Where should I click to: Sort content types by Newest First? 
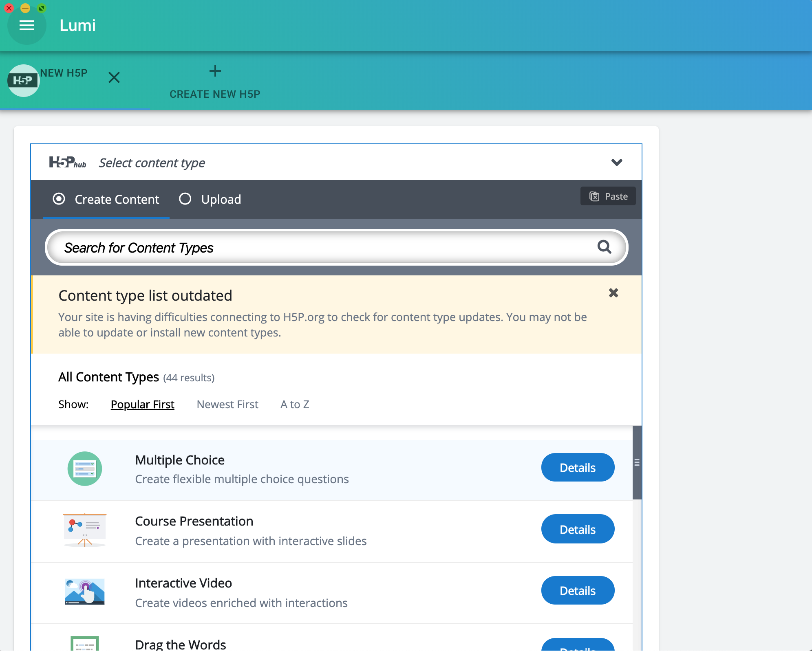227,405
